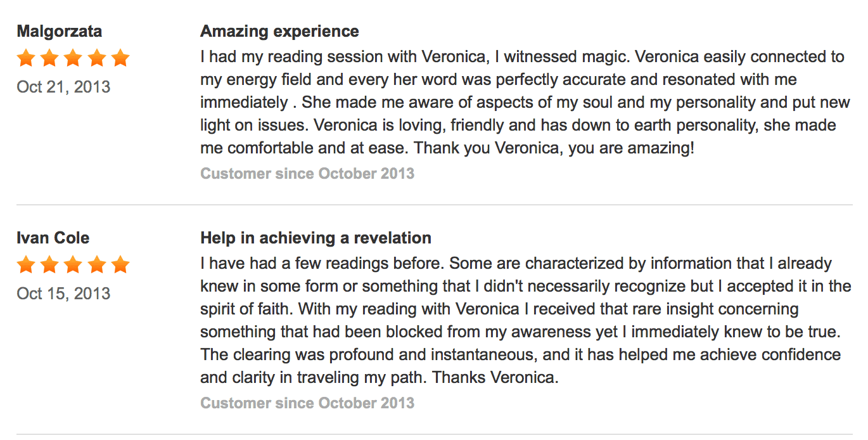Click third star in Ivan Cole's rating
The width and height of the screenshot is (868, 440).
click(x=73, y=264)
